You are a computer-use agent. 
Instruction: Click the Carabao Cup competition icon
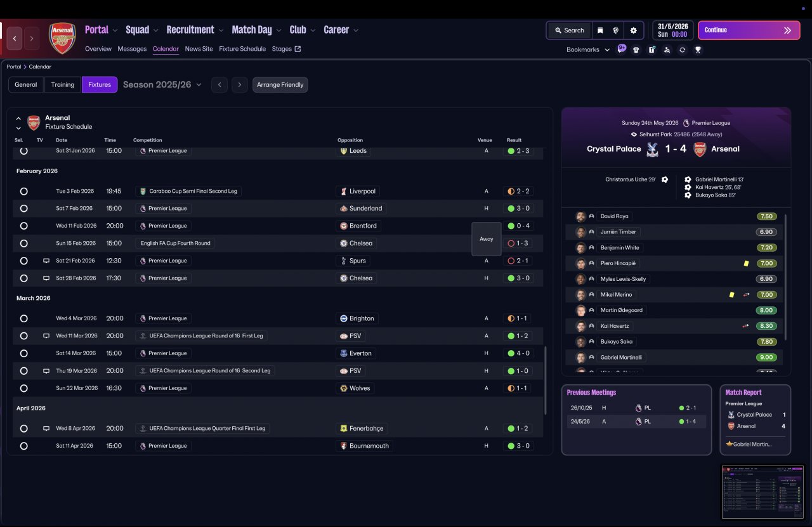click(143, 191)
